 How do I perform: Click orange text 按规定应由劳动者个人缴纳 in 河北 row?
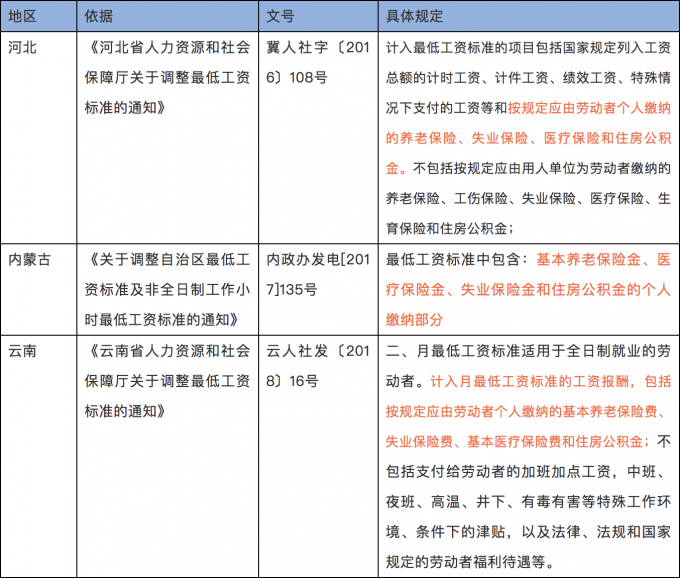pyautogui.click(x=590, y=107)
